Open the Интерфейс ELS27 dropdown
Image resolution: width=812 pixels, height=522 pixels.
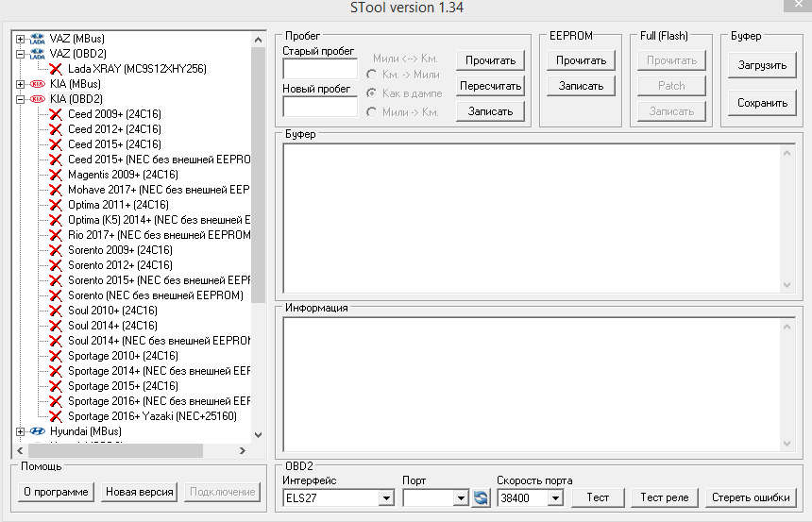(x=385, y=497)
